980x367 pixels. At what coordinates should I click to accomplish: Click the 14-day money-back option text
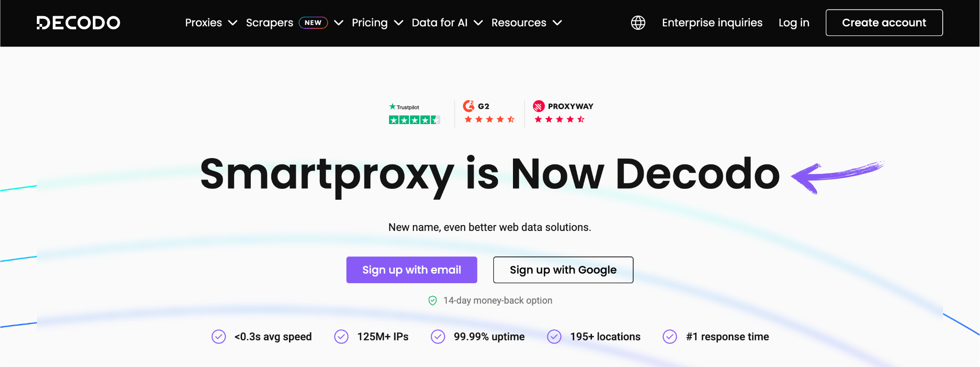(498, 300)
